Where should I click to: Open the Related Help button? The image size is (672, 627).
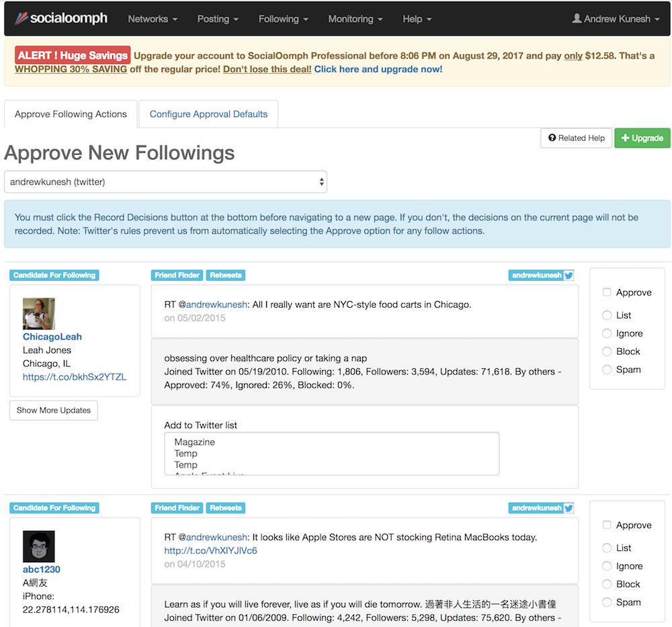click(576, 138)
